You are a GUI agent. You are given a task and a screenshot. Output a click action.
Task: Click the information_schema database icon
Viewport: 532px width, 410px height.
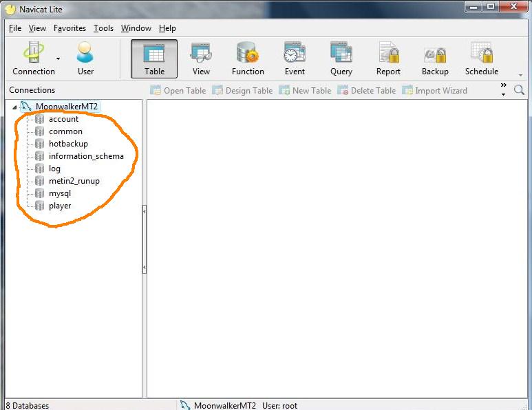pyautogui.click(x=40, y=156)
